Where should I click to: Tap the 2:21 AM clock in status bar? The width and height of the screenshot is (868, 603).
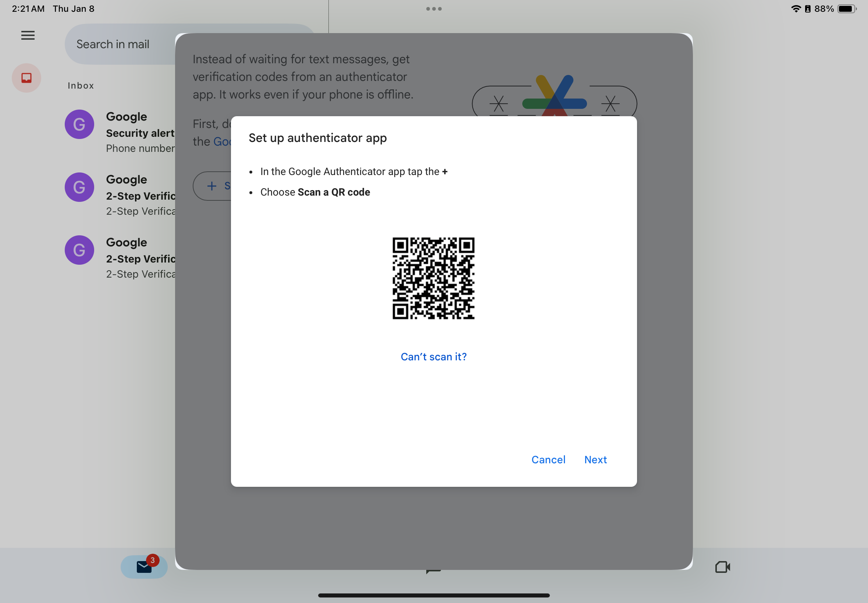click(x=28, y=9)
